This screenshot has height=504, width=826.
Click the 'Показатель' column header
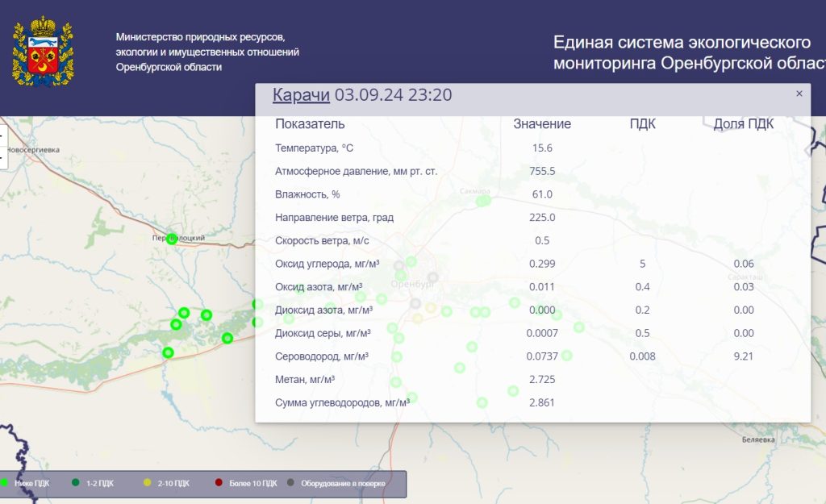310,124
